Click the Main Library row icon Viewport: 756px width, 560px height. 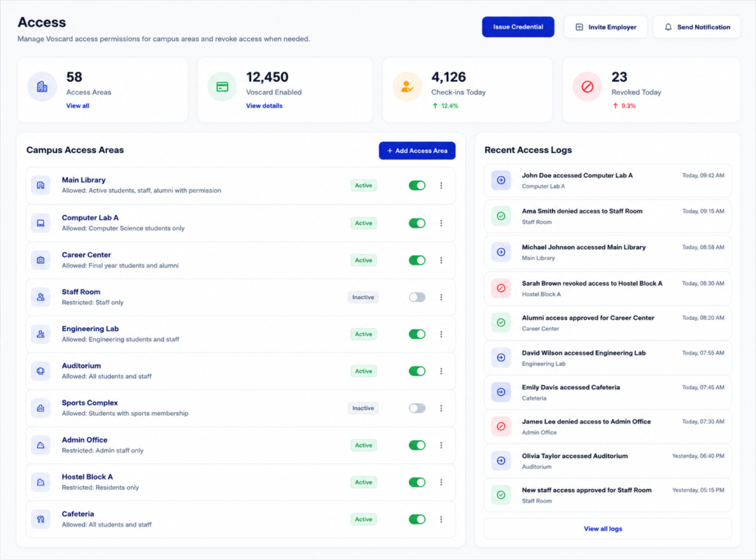41,185
